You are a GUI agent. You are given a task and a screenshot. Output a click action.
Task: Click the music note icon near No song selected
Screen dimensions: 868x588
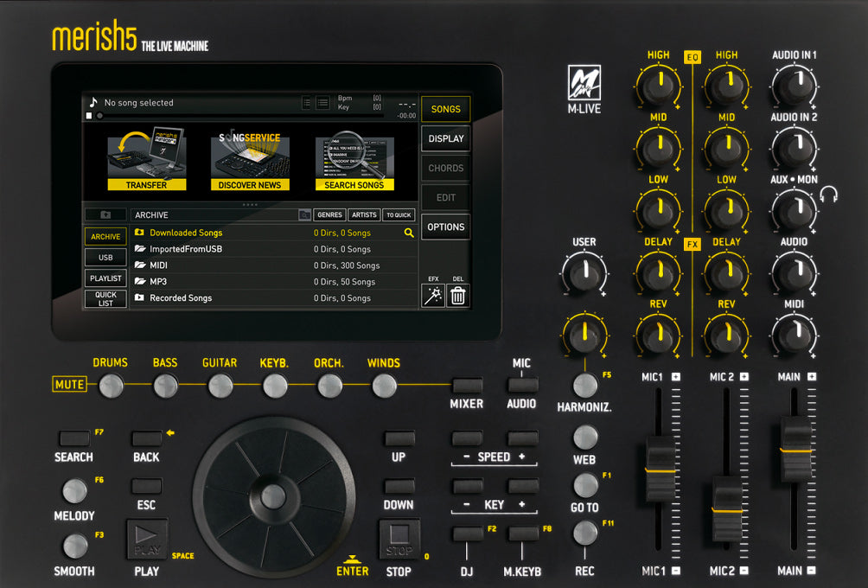point(93,102)
